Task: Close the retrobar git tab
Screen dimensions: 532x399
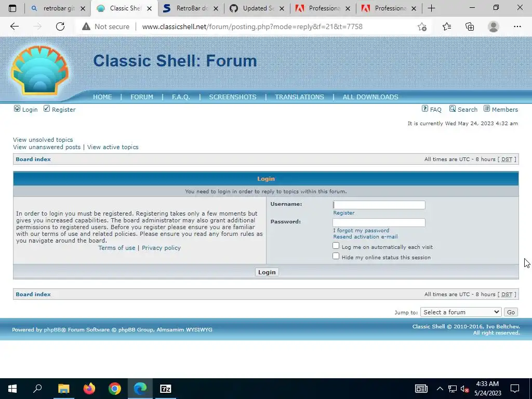Action: pos(83,8)
